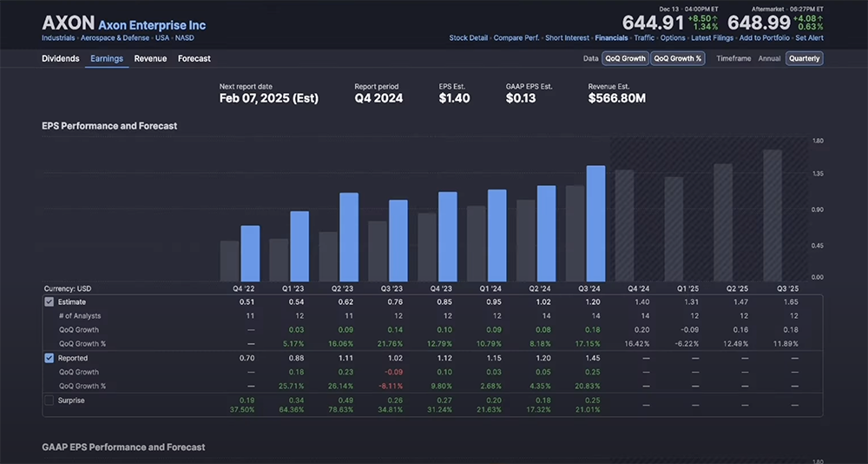This screenshot has width=868, height=464.
Task: Go to Short Interest page
Action: click(568, 37)
